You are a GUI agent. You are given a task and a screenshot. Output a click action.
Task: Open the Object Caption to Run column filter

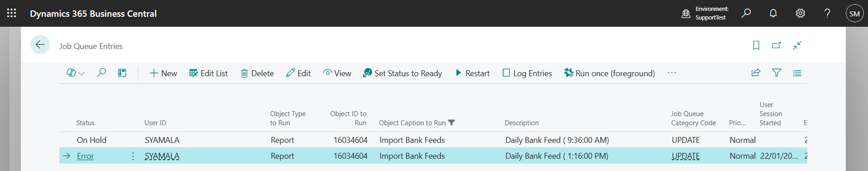(451, 122)
